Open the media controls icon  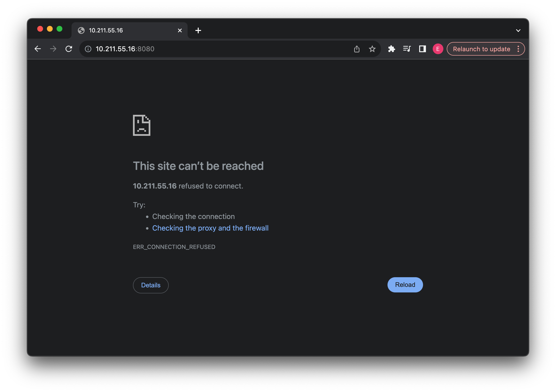(x=407, y=49)
